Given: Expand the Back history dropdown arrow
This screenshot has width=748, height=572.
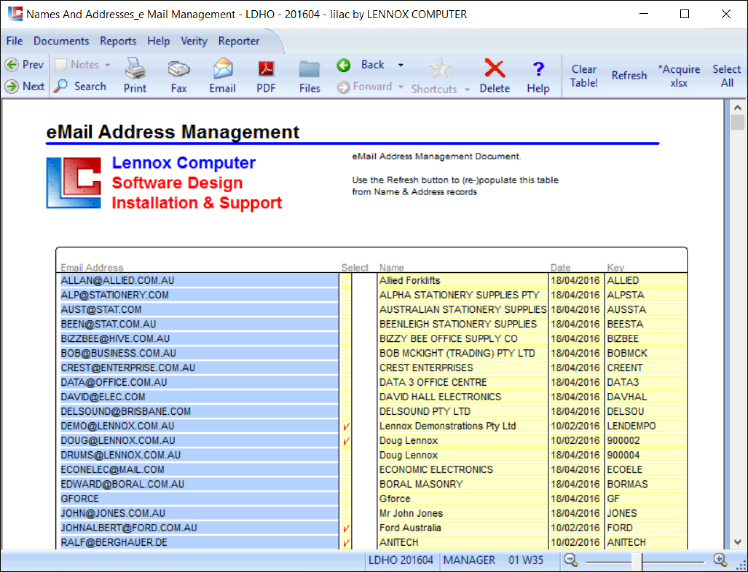Looking at the screenshot, I should pyautogui.click(x=401, y=65).
